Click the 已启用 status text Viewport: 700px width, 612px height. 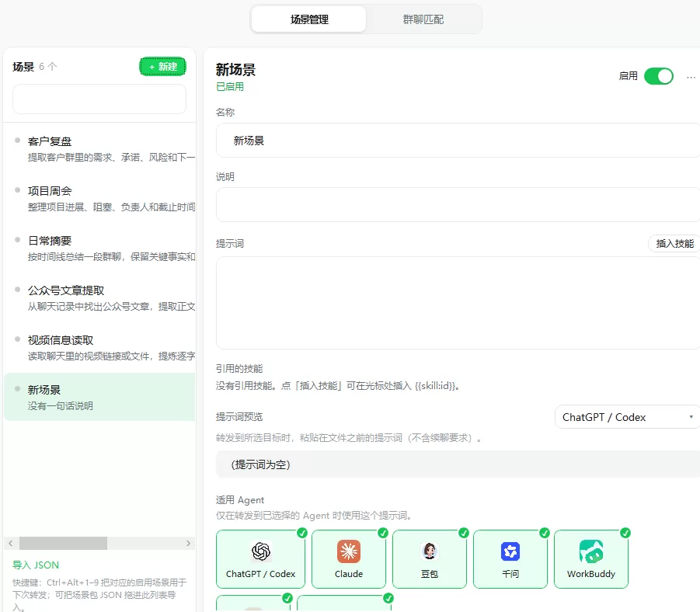(x=230, y=87)
